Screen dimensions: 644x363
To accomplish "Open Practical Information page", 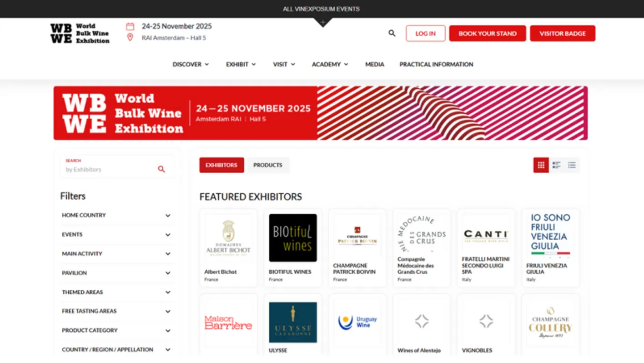I will tap(436, 65).
